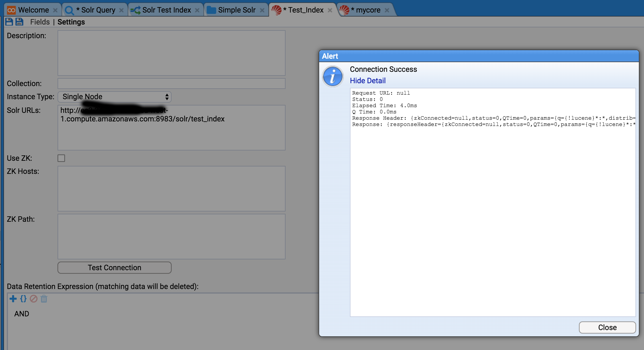Toggle the Use ZK checkbox
Screen dimensions: 644x350
click(x=61, y=158)
